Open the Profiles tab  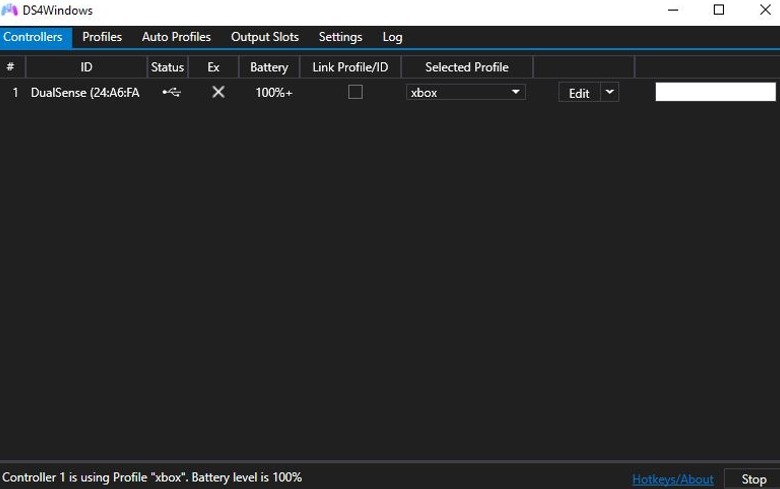tap(102, 37)
